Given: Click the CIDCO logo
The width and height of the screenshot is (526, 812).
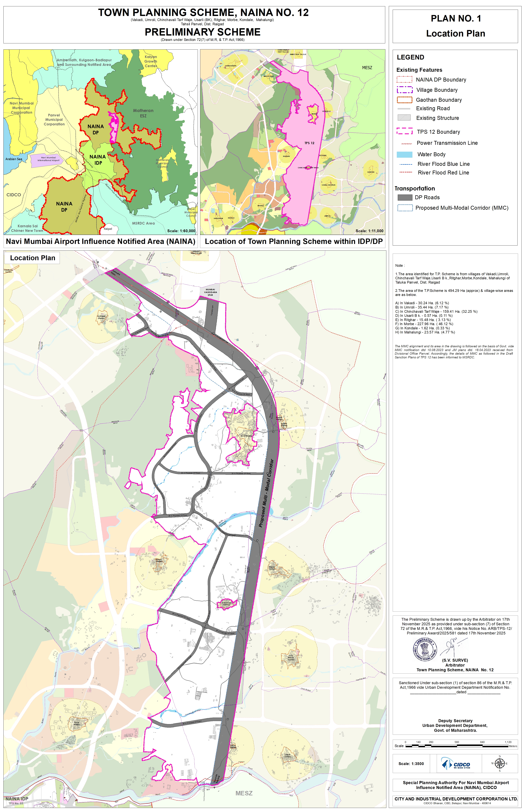Looking at the screenshot, I should (x=456, y=764).
